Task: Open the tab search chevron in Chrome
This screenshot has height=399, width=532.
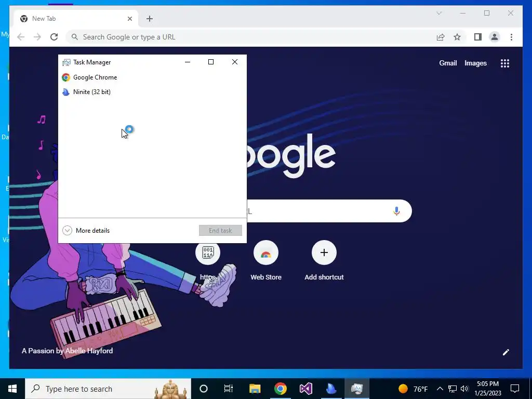Action: [438, 13]
